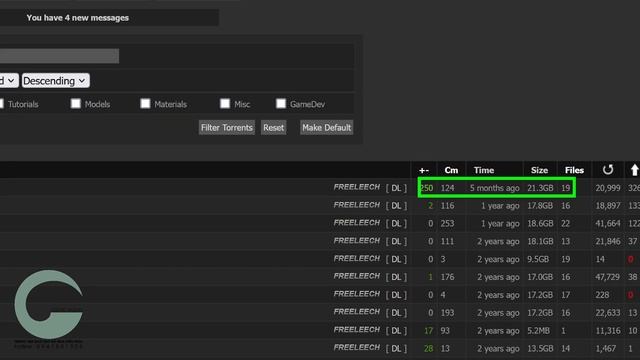
Task: Sort by the Files column header
Action: click(574, 170)
